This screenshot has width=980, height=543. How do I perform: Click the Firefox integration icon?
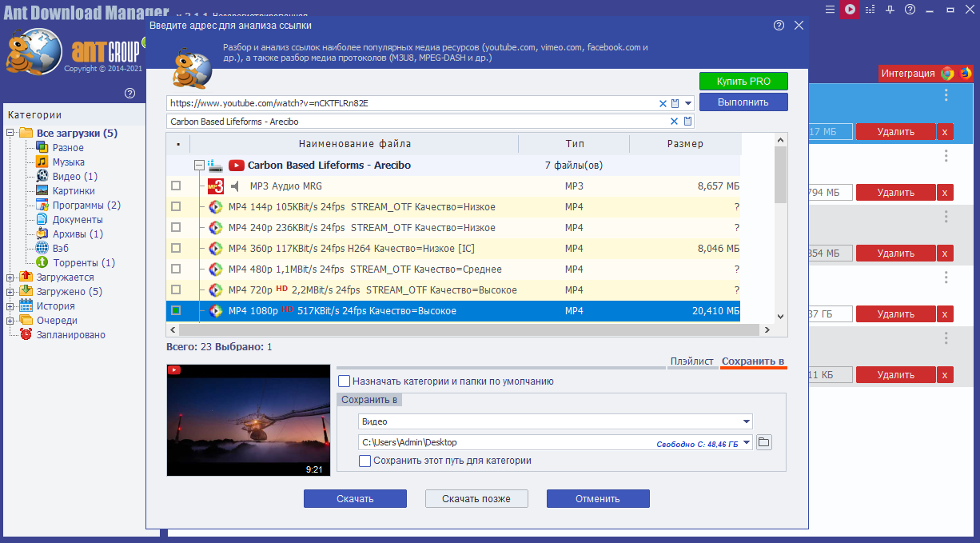pyautogui.click(x=965, y=74)
